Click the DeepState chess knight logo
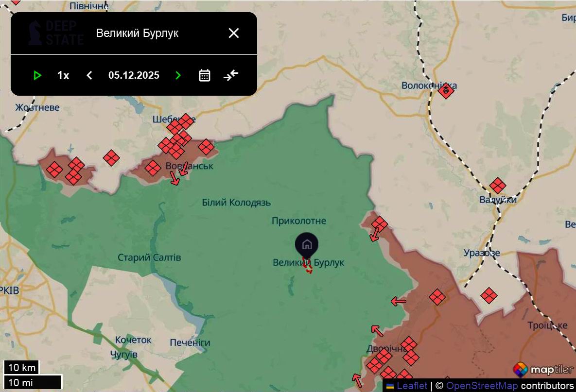Screen dimensions: 576x392 (34, 33)
